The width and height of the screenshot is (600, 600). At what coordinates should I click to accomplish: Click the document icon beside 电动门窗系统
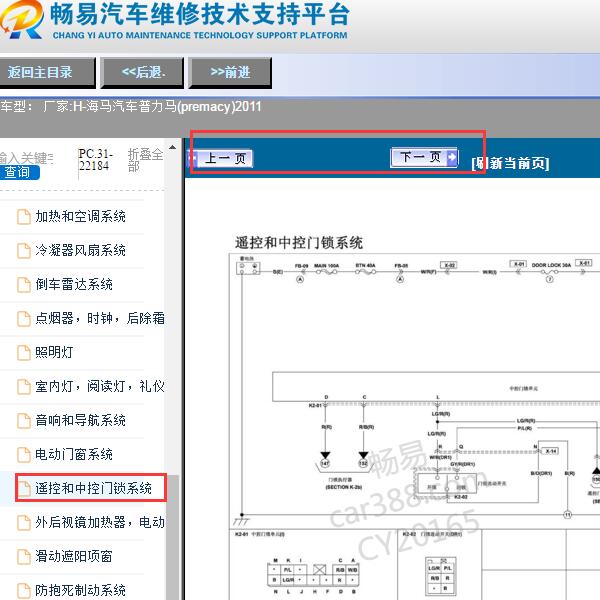[x=24, y=455]
